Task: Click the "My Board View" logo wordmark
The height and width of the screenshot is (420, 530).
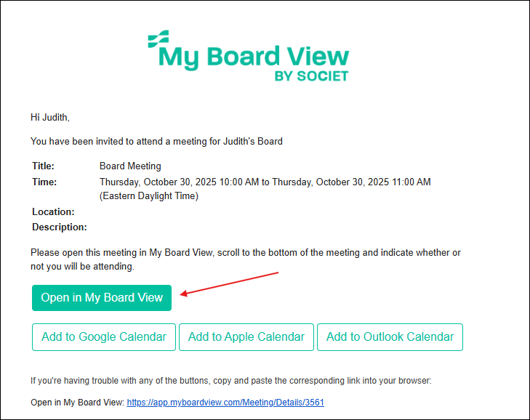Action: (x=254, y=57)
